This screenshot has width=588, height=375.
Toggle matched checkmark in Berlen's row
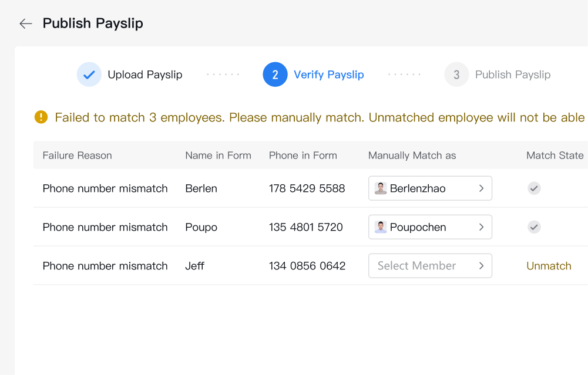[534, 188]
